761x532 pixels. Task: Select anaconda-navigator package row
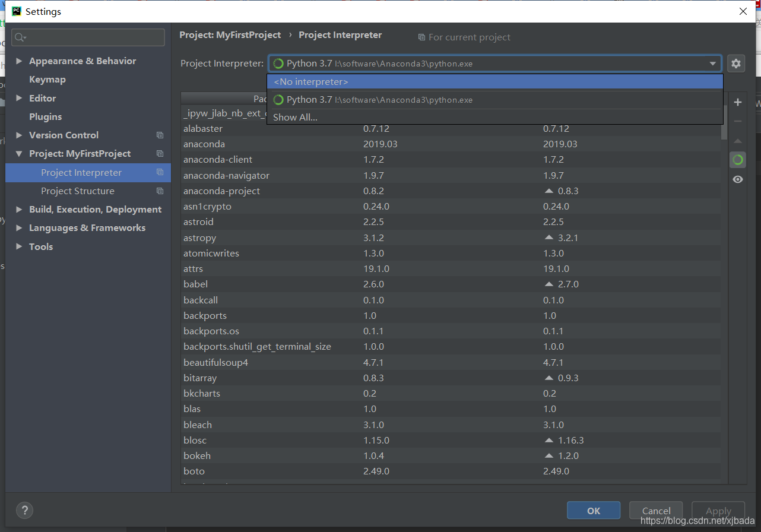pyautogui.click(x=451, y=176)
